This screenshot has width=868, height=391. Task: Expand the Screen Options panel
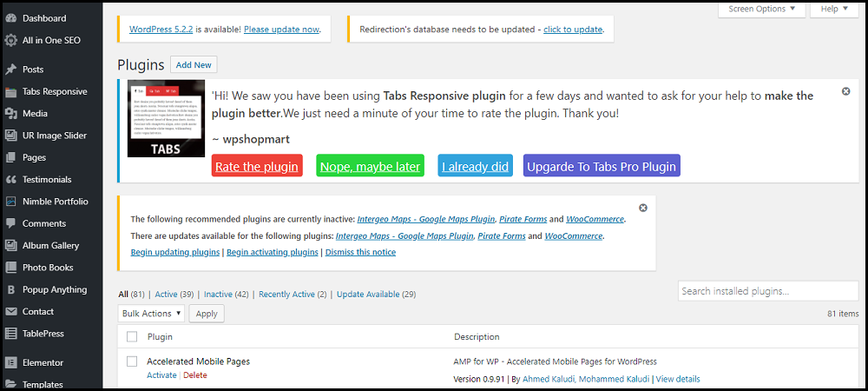(x=762, y=9)
